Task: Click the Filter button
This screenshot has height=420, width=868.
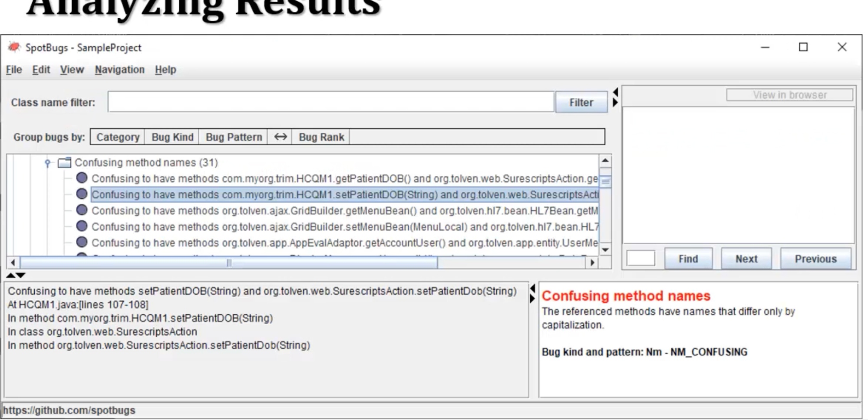Action: point(581,102)
